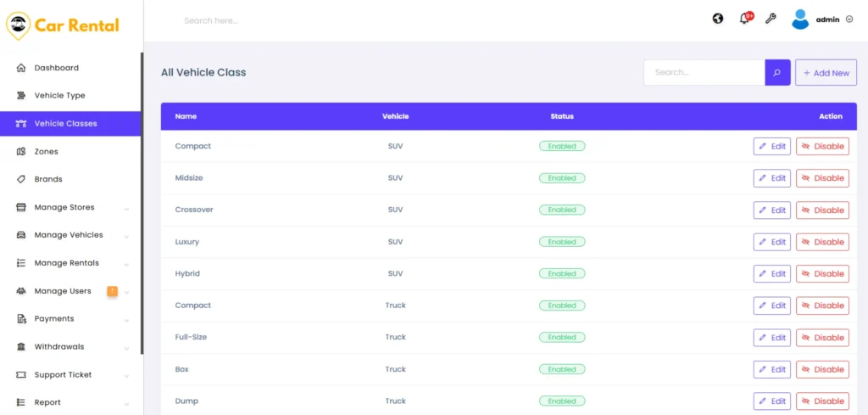Click the Car Rental logo
Image resolution: width=868 pixels, height=415 pixels.
pos(63,25)
